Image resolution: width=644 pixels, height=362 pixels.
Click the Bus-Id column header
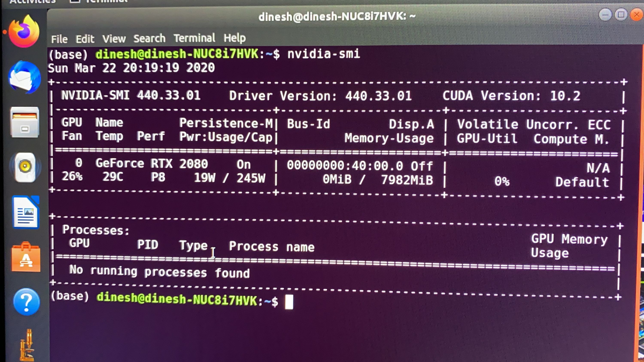308,124
